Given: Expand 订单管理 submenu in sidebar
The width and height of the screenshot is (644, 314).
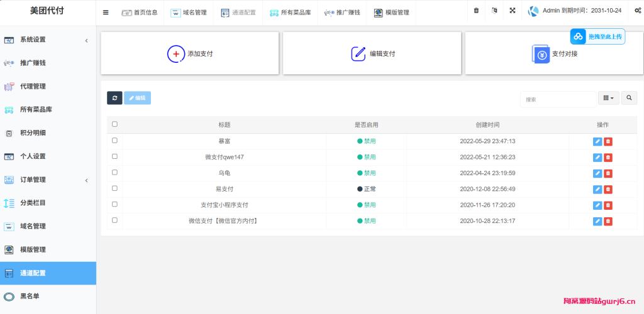Looking at the screenshot, I should tap(48, 180).
